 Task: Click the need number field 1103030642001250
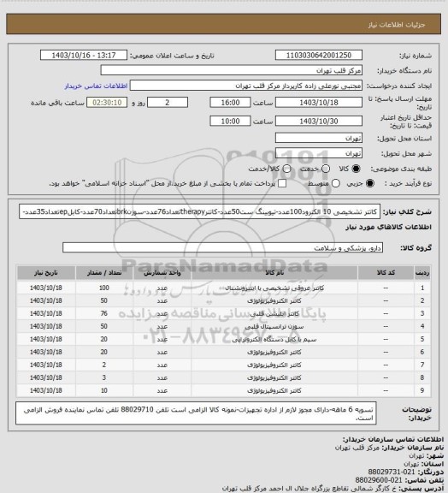coord(319,56)
